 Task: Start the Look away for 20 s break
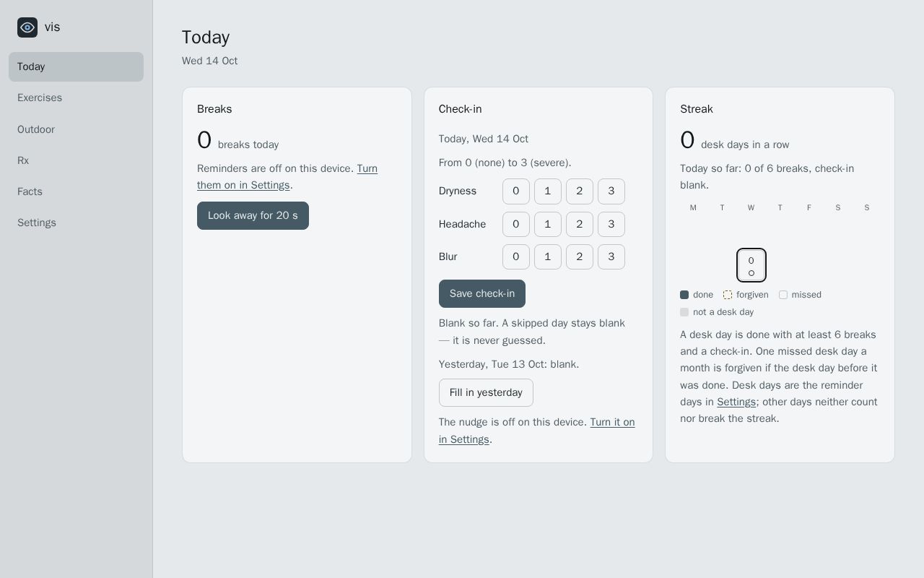253,215
